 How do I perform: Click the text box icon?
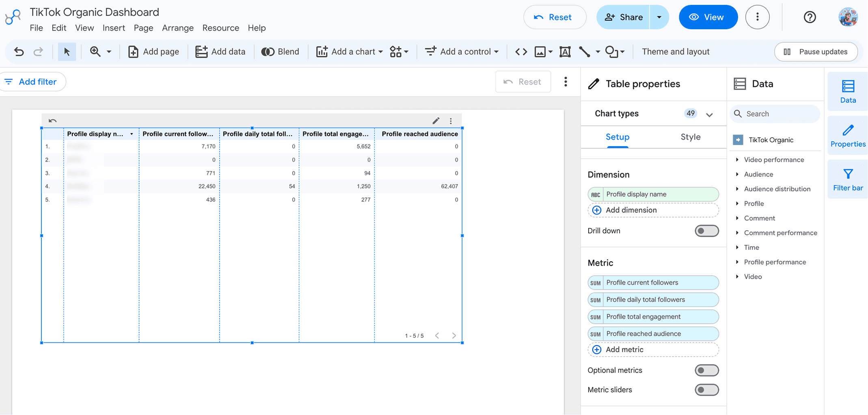point(565,52)
